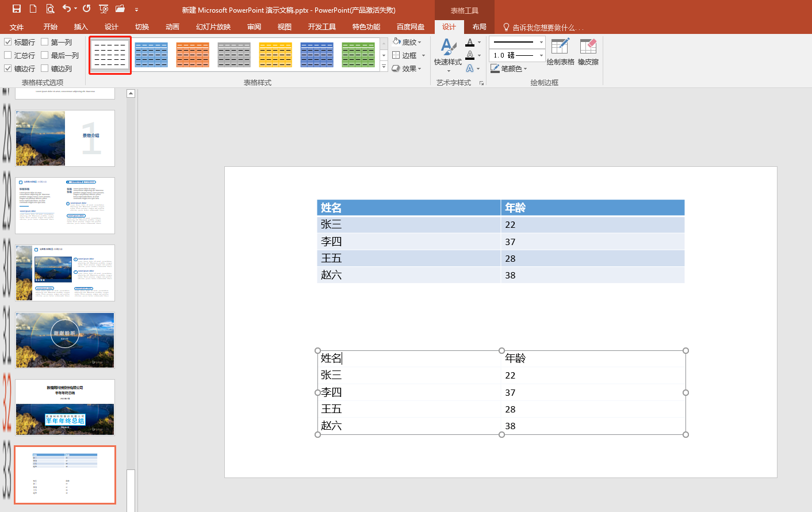Choose text outline color icon
This screenshot has height=512, width=812.
pyautogui.click(x=470, y=55)
